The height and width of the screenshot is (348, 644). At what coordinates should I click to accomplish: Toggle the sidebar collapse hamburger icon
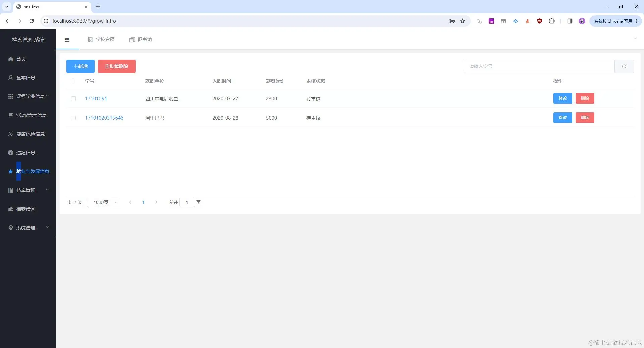(67, 40)
